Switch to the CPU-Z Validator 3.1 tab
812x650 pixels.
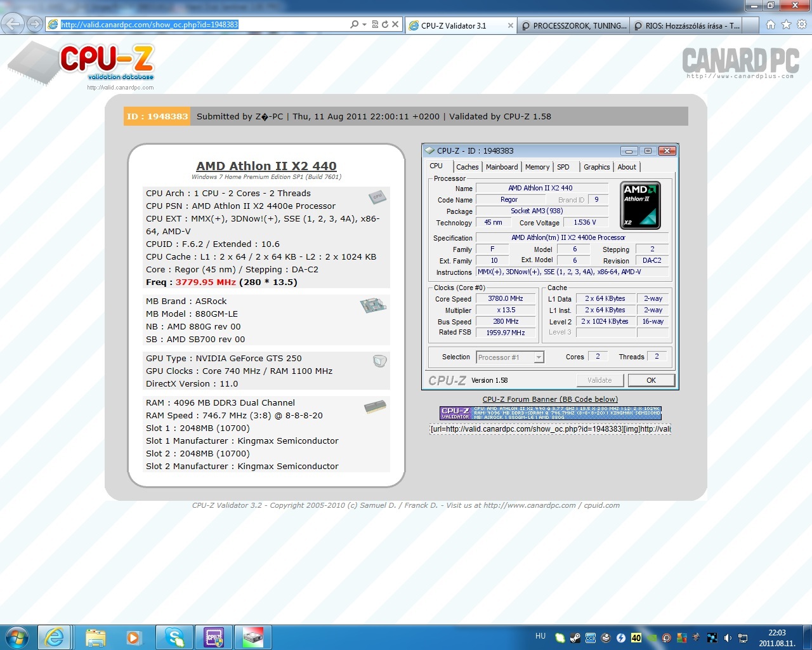click(x=461, y=26)
